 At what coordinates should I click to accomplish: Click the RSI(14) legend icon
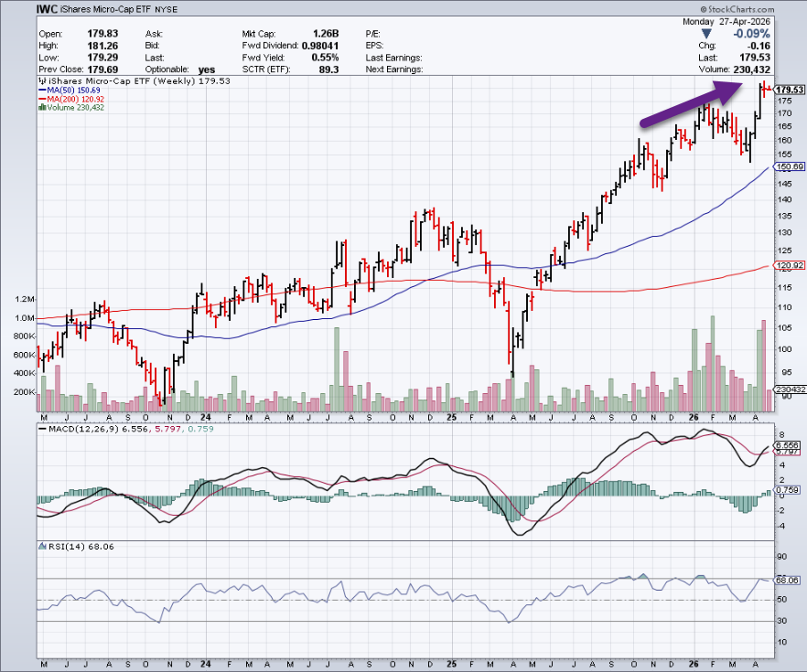tap(41, 546)
